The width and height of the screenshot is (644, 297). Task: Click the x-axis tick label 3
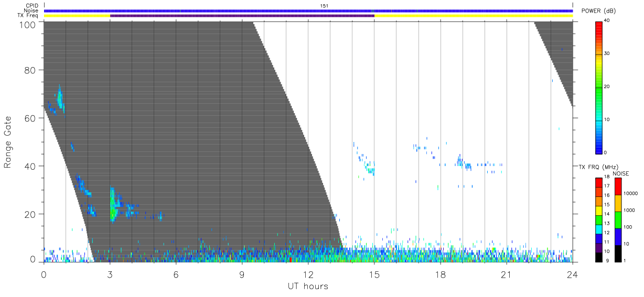pos(110,274)
